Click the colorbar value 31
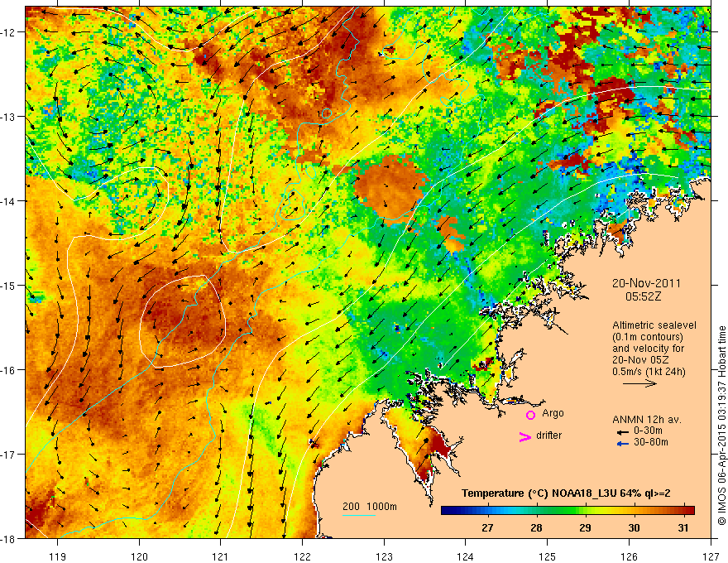The height and width of the screenshot is (563, 728). click(682, 527)
